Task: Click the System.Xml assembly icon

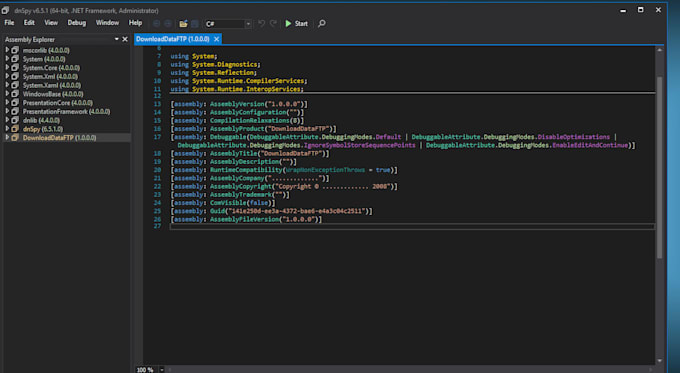Action: pos(15,76)
